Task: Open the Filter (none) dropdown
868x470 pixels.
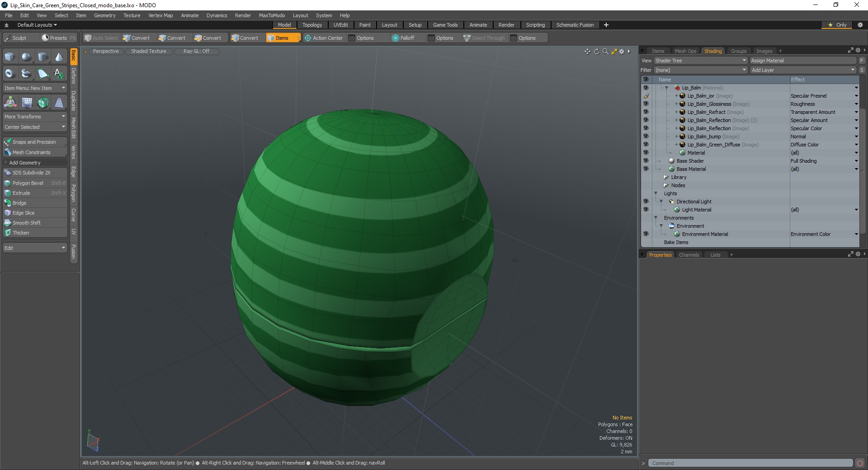Action: (700, 70)
